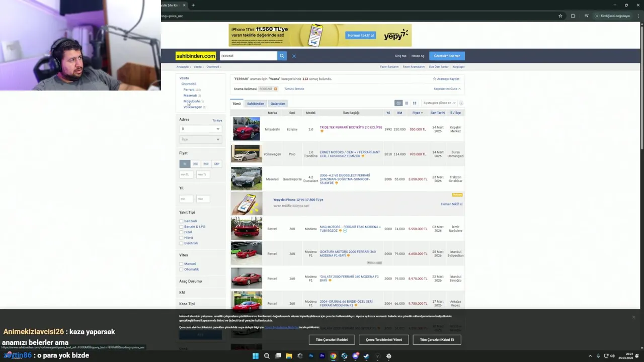Open a new browser tab with plus

pyautogui.click(x=193, y=5)
